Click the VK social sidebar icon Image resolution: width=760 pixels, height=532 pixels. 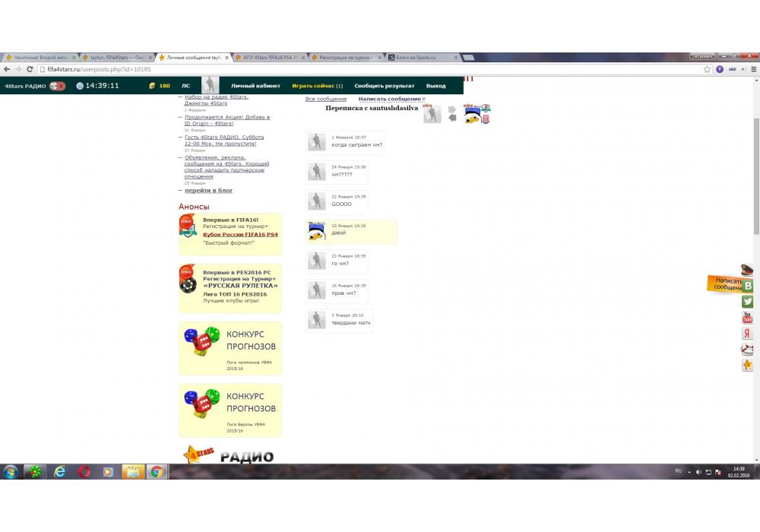[x=748, y=286]
